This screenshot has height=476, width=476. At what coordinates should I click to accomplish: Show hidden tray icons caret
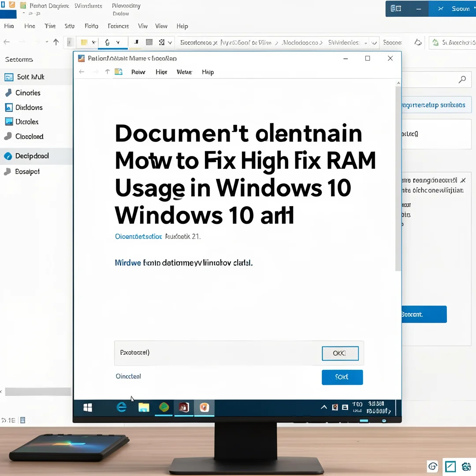point(324,407)
